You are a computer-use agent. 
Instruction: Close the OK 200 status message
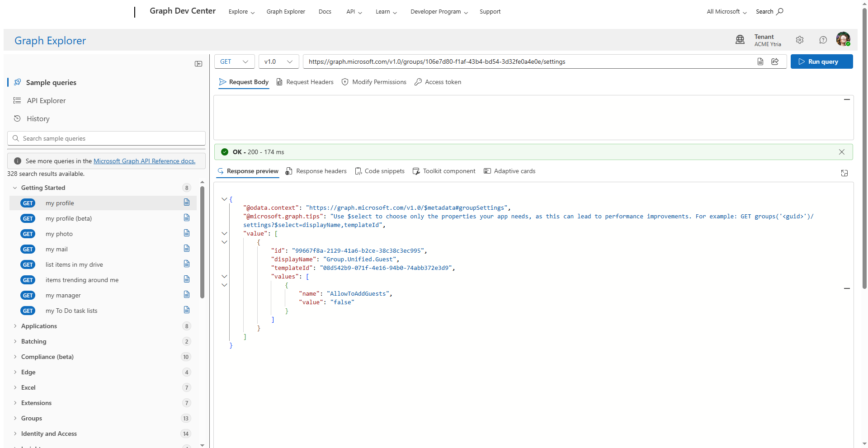(x=842, y=152)
